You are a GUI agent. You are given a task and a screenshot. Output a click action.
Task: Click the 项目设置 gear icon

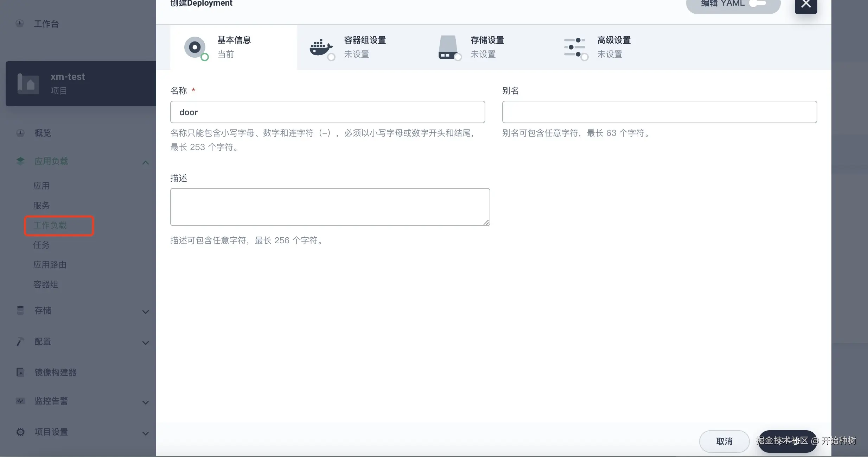point(20,432)
